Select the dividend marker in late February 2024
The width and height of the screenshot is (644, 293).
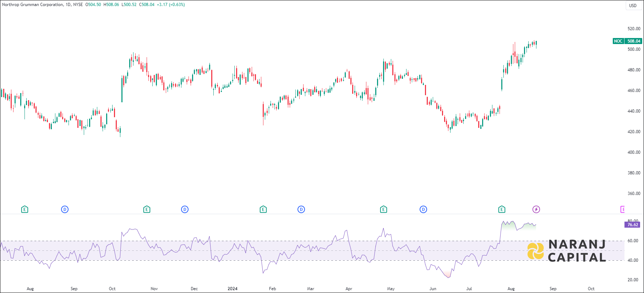pyautogui.click(x=301, y=210)
